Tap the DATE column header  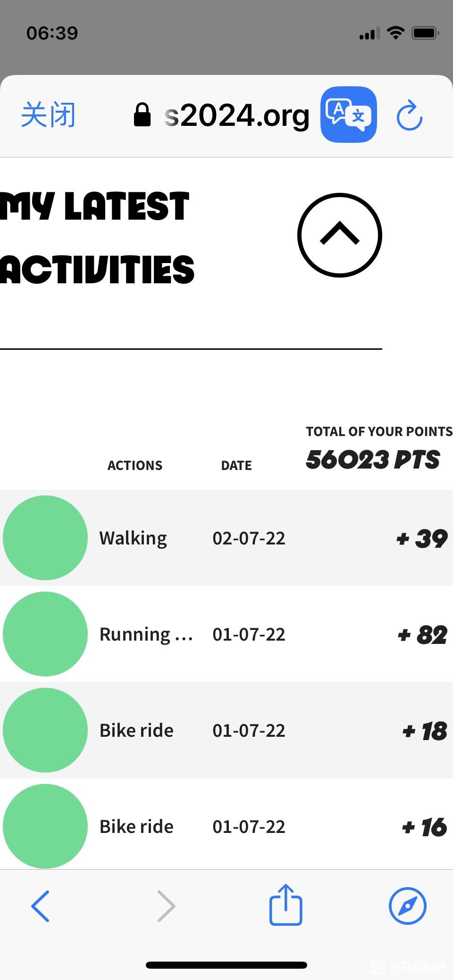(236, 465)
